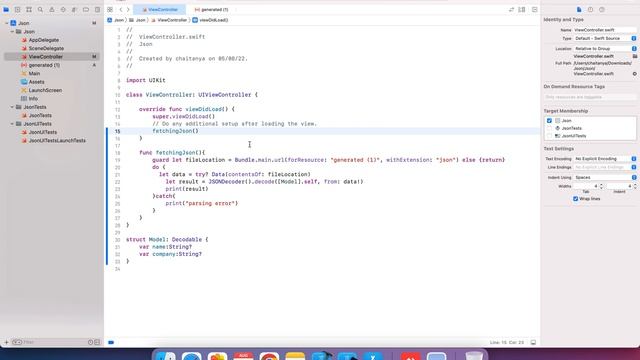Reveal the full path in Finder with the arrow icon
The height and width of the screenshot is (360, 640).
pyautogui.click(x=635, y=74)
